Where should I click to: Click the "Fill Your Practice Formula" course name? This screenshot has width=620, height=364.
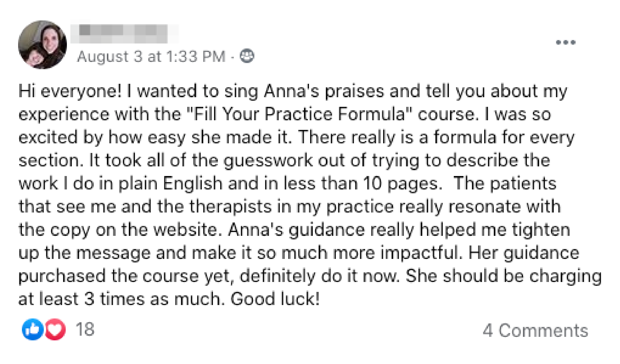point(300,114)
